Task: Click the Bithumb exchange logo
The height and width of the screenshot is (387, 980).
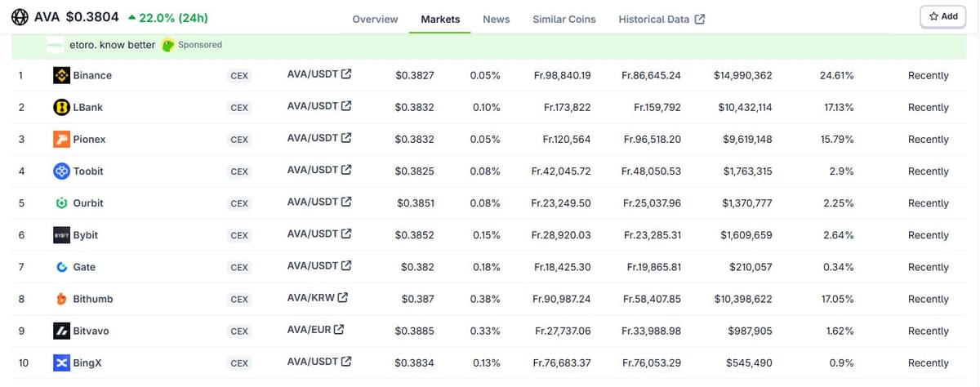Action: coord(61,299)
